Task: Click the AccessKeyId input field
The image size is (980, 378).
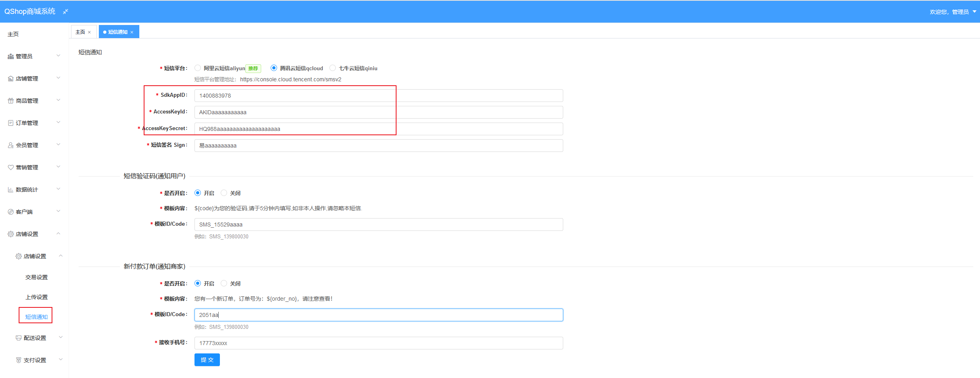Action: click(379, 112)
